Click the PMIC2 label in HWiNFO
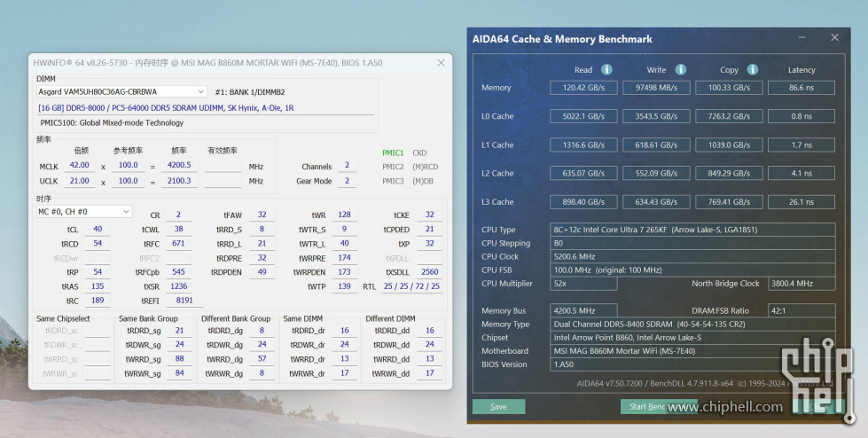Viewport: 868px width, 438px height. (x=393, y=167)
